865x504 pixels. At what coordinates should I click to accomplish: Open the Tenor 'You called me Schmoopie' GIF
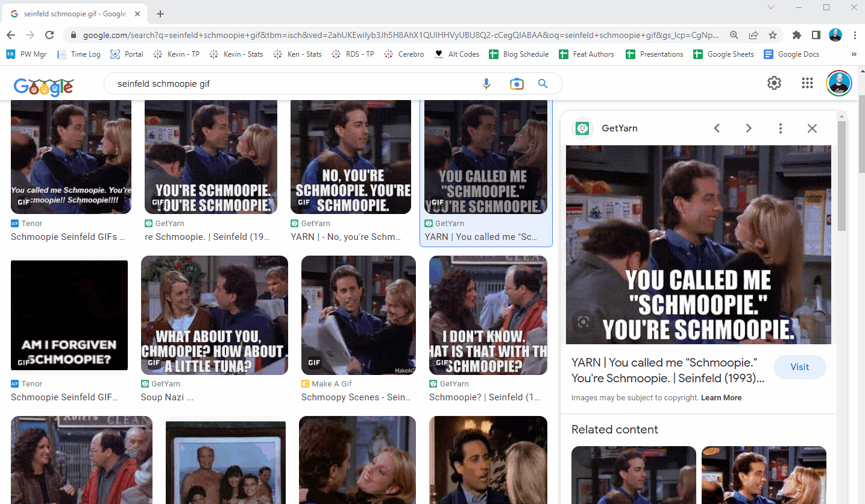71,157
